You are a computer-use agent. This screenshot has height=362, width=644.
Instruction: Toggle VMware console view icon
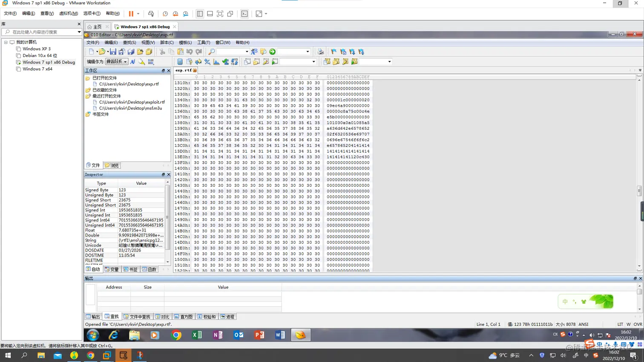[x=244, y=14]
